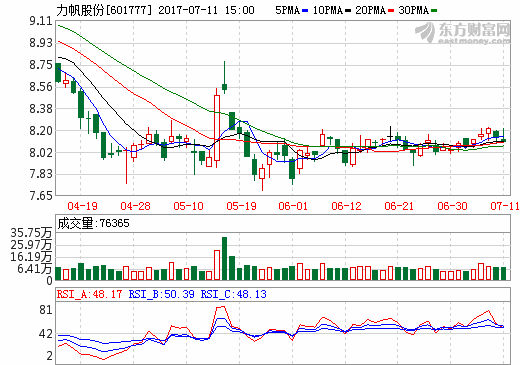Click the 25.97万 volume axis label

[31, 245]
